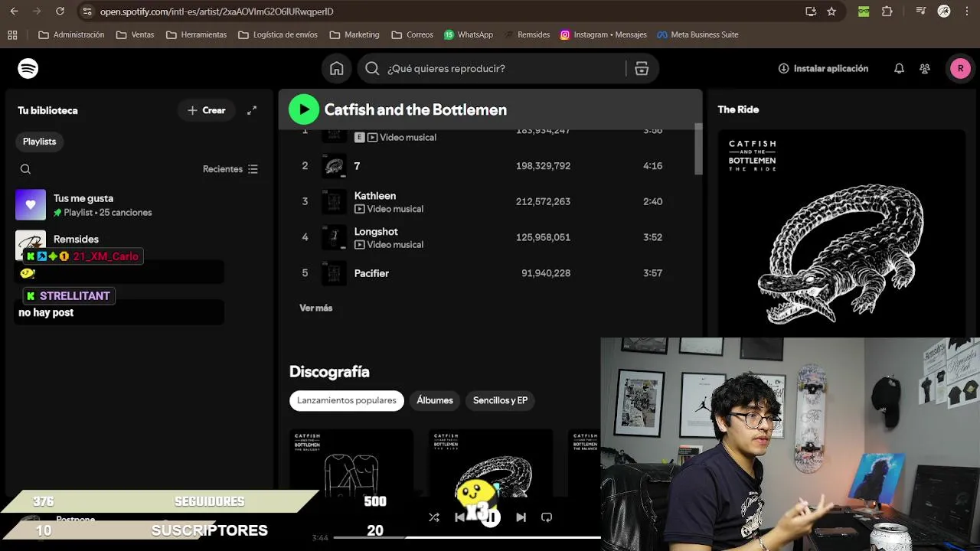Open The Ride album thumbnail in discography
The width and height of the screenshot is (980, 551).
[x=491, y=463]
